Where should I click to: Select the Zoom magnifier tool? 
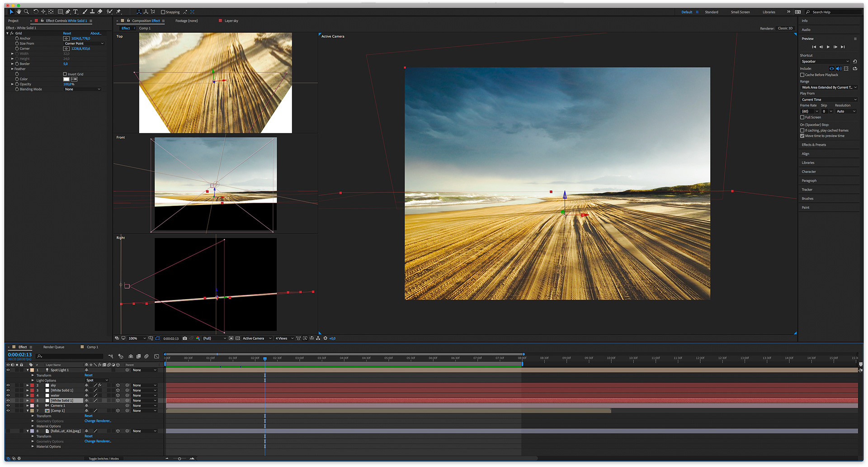26,12
